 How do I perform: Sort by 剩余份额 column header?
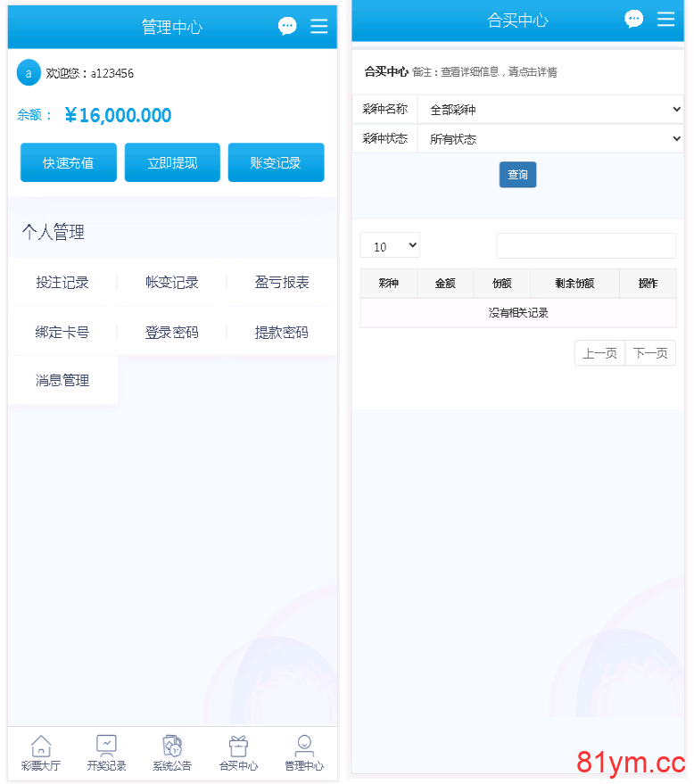click(575, 284)
